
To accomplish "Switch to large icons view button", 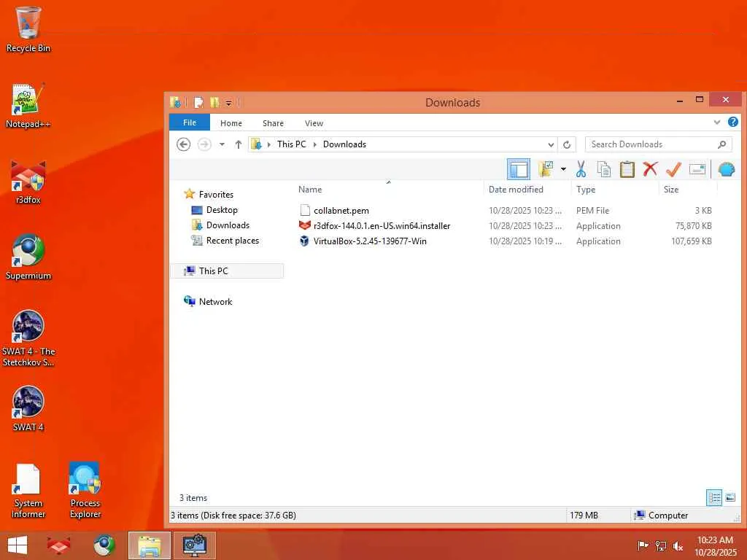I will coord(729,497).
